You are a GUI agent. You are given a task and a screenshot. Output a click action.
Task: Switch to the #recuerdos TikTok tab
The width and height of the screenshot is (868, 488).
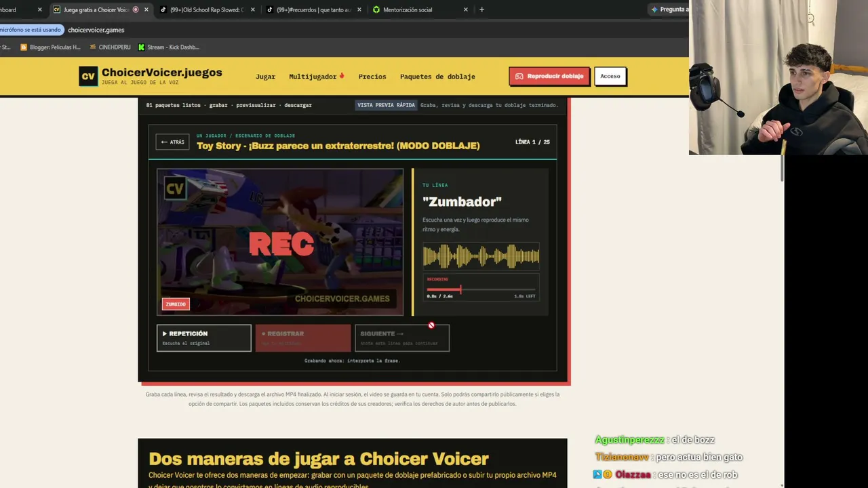tap(314, 9)
